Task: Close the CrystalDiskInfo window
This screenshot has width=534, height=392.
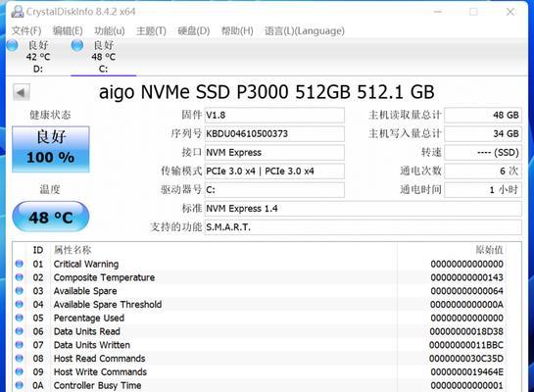Action: [510, 12]
